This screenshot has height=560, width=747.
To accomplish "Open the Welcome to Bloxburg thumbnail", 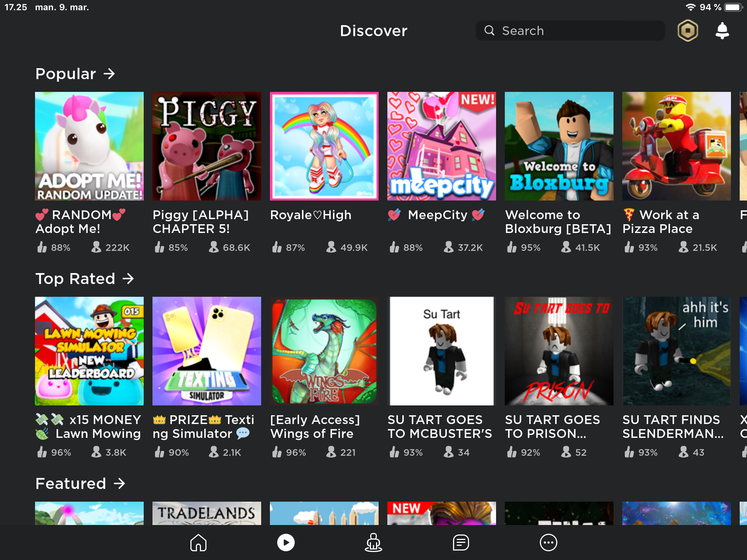I will click(x=559, y=146).
